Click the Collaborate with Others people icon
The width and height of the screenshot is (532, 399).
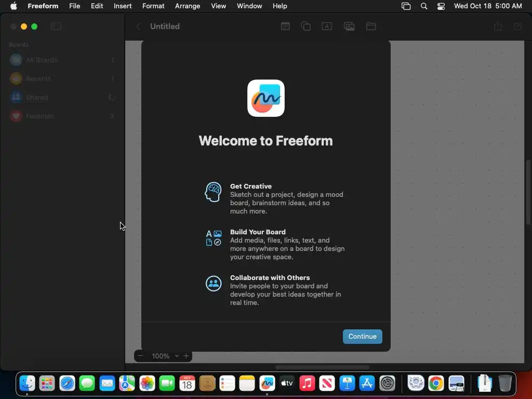tap(214, 283)
